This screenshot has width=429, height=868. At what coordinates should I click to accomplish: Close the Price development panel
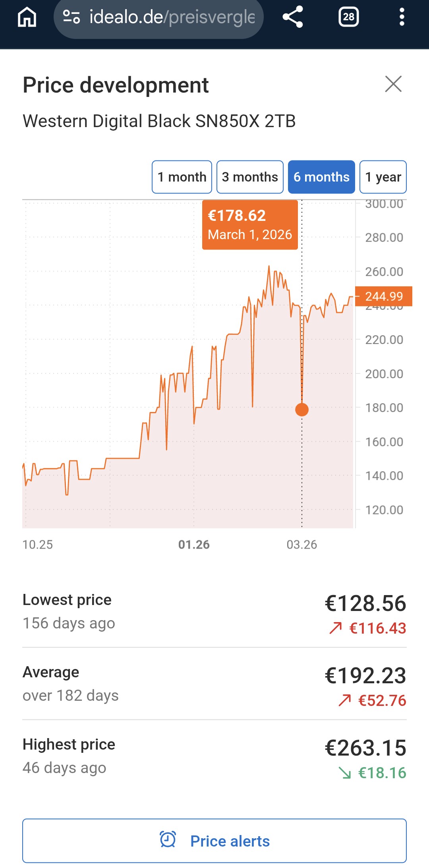(x=393, y=84)
